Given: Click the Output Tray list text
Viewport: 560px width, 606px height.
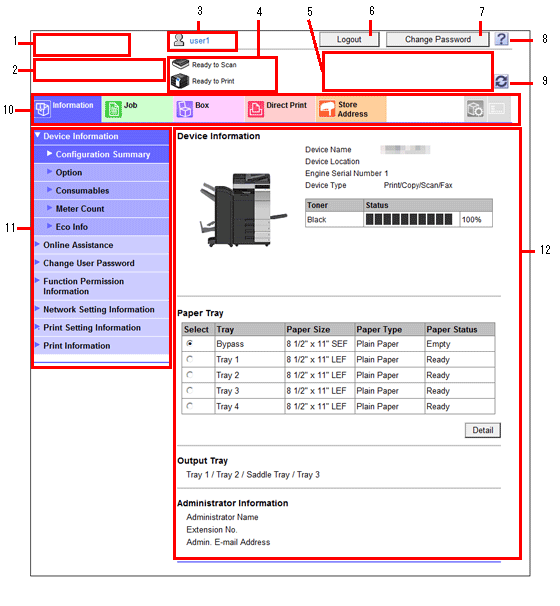Looking at the screenshot, I should (x=253, y=475).
